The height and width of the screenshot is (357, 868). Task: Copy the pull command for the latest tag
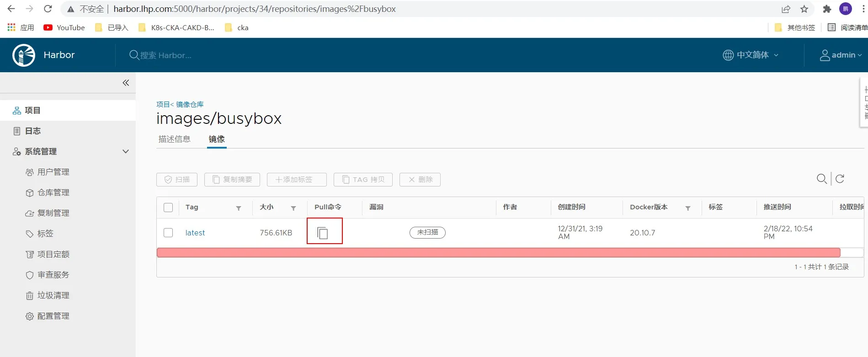(x=323, y=233)
